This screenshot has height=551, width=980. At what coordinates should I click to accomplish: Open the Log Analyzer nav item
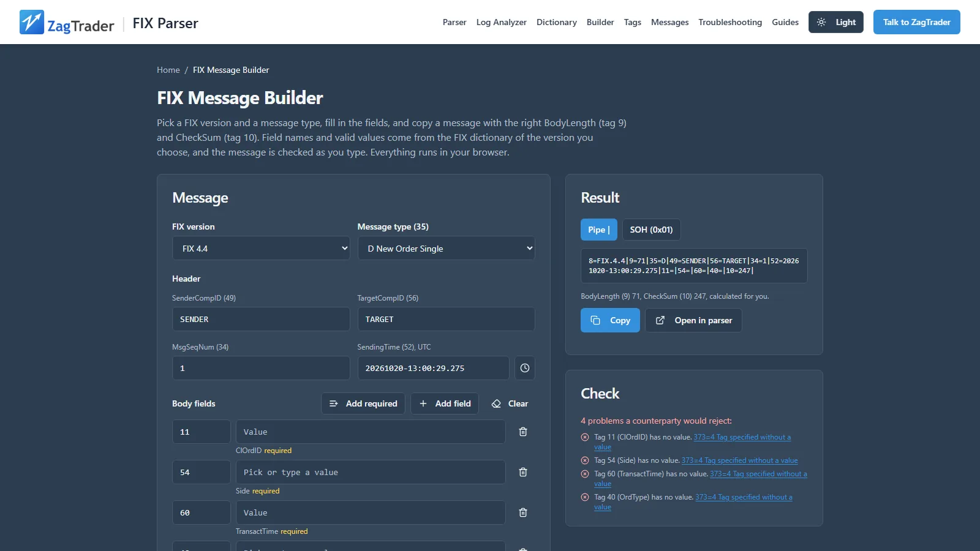(x=502, y=22)
